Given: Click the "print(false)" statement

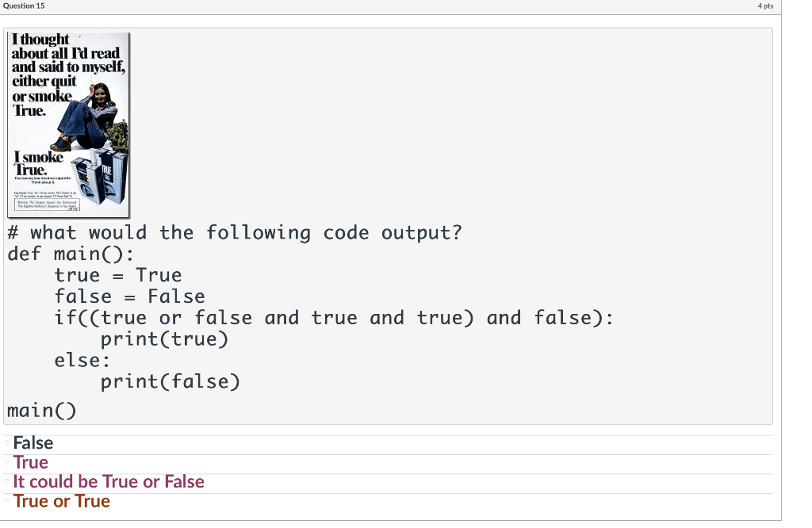Looking at the screenshot, I should click(170, 381).
